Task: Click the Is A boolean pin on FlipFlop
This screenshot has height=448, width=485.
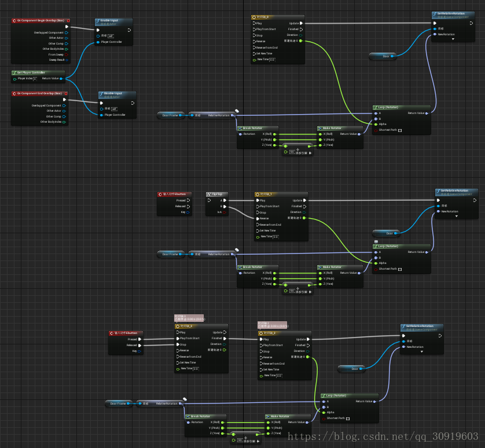Action: pyautogui.click(x=224, y=212)
